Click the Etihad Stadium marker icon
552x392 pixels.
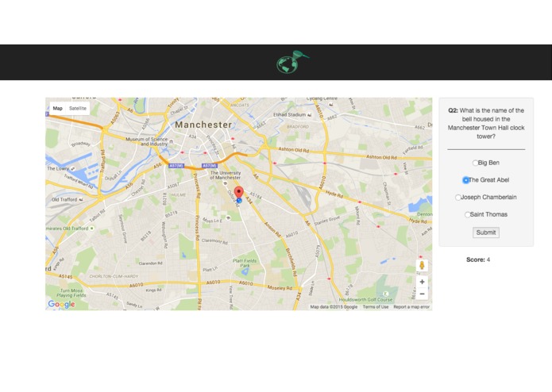(x=310, y=115)
